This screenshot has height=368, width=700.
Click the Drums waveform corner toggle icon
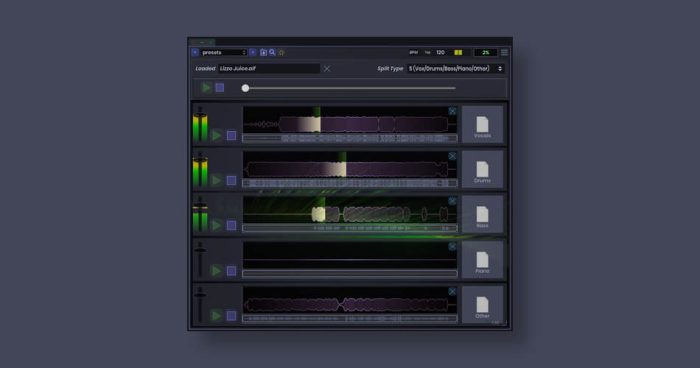click(452, 156)
